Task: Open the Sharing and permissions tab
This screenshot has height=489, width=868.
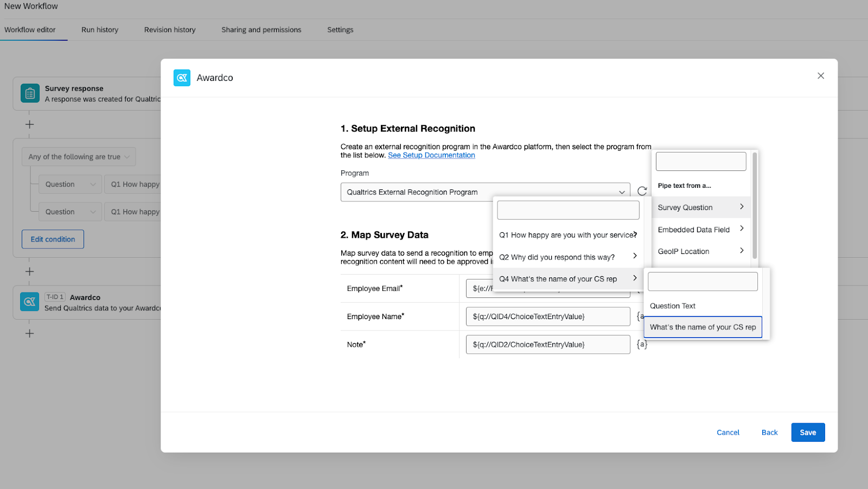Action: (261, 30)
